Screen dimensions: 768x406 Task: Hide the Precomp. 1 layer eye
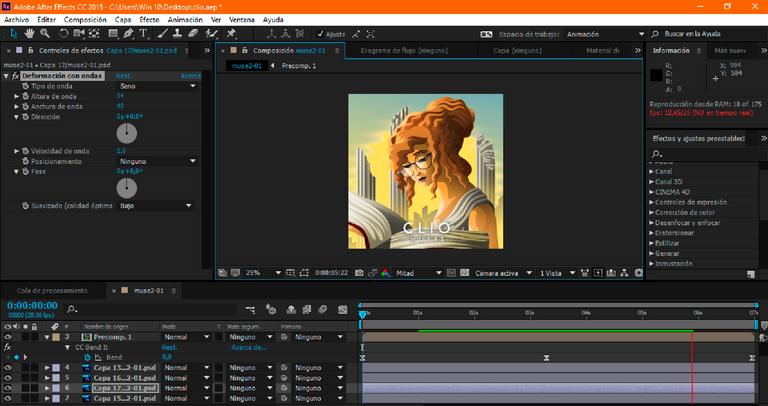(7, 337)
